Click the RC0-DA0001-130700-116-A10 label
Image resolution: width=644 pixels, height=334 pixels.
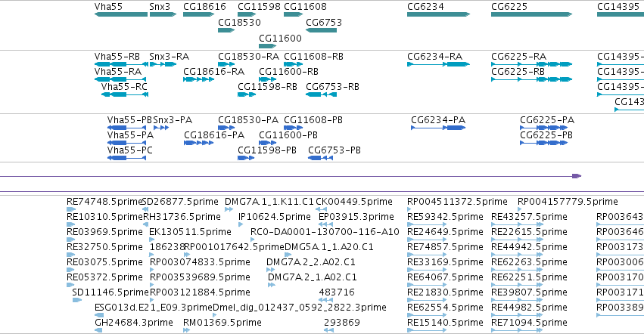coord(325,232)
